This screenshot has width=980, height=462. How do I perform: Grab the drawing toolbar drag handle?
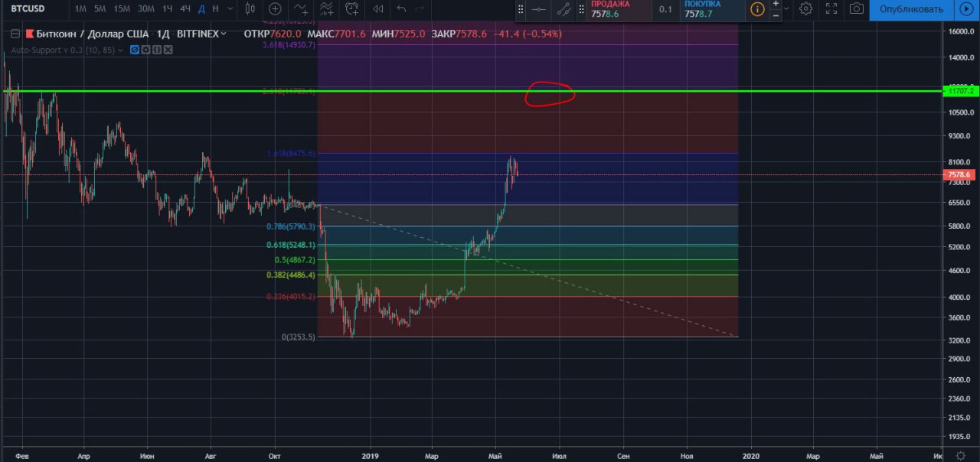point(521,10)
